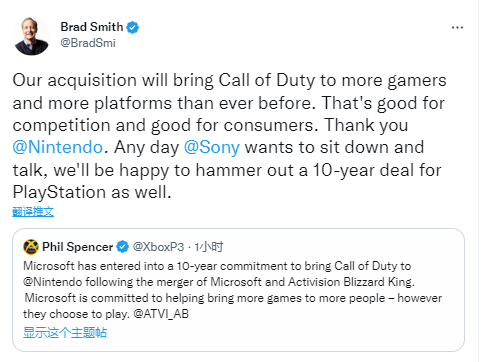The width and height of the screenshot is (481, 362).
Task: Click Phil Spencer's verified badge
Action: click(122, 247)
